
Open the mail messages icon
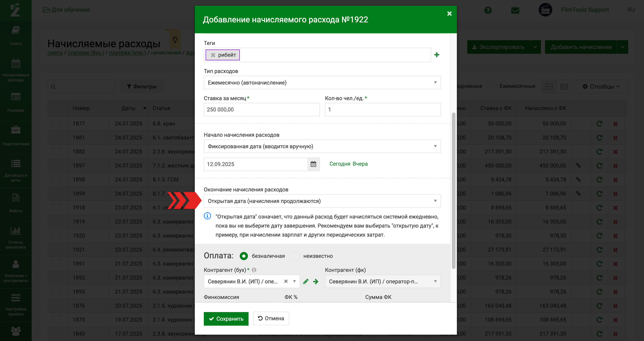tap(515, 10)
